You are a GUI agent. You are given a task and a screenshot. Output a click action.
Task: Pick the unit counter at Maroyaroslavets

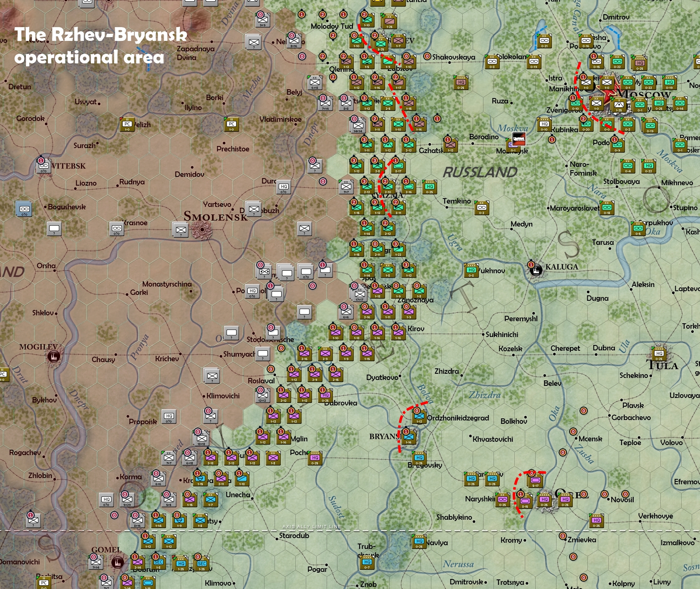(x=607, y=208)
